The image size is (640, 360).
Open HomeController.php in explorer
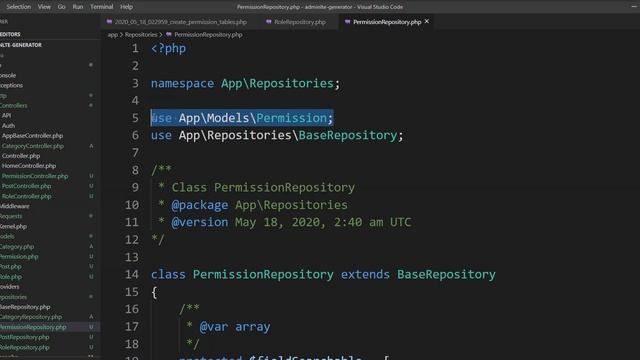tap(29, 166)
